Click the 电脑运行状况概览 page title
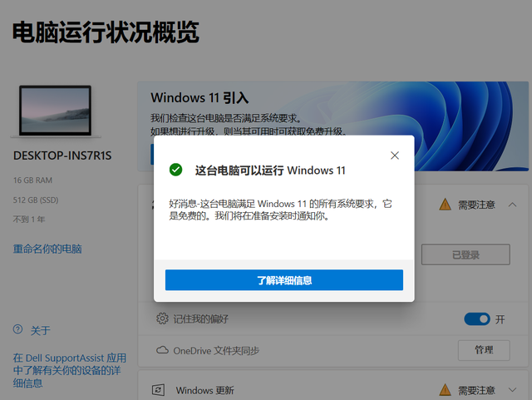Screen dimensions: 532x400 click(106, 32)
